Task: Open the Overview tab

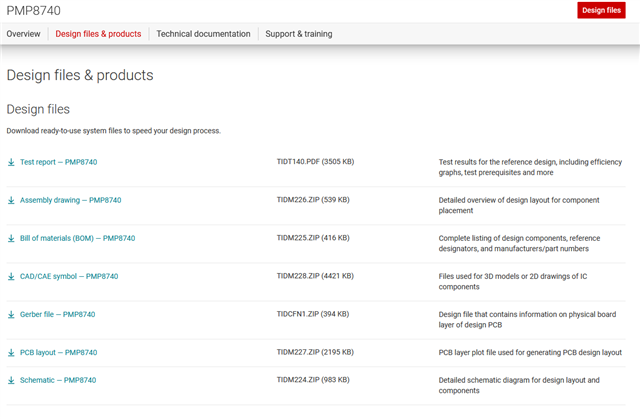Action: coord(24,34)
